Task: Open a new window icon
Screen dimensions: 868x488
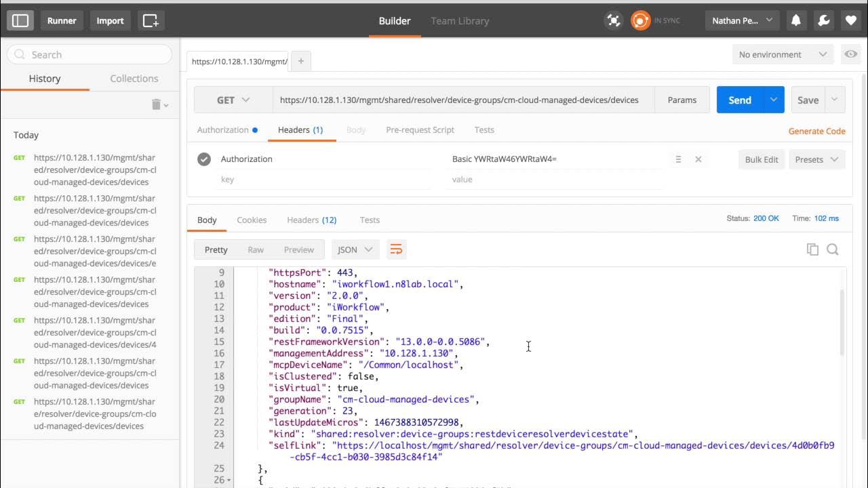Action: coord(151,20)
